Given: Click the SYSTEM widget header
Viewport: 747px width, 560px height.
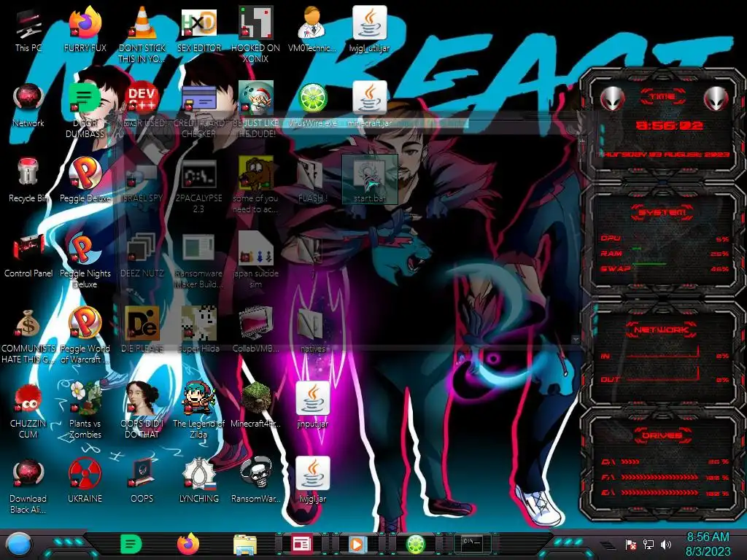Looking at the screenshot, I should (662, 212).
